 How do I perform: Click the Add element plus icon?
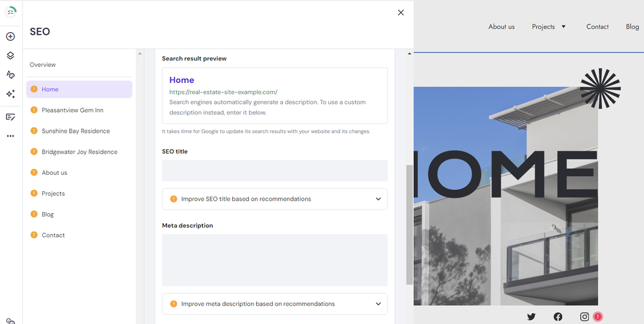tap(11, 36)
